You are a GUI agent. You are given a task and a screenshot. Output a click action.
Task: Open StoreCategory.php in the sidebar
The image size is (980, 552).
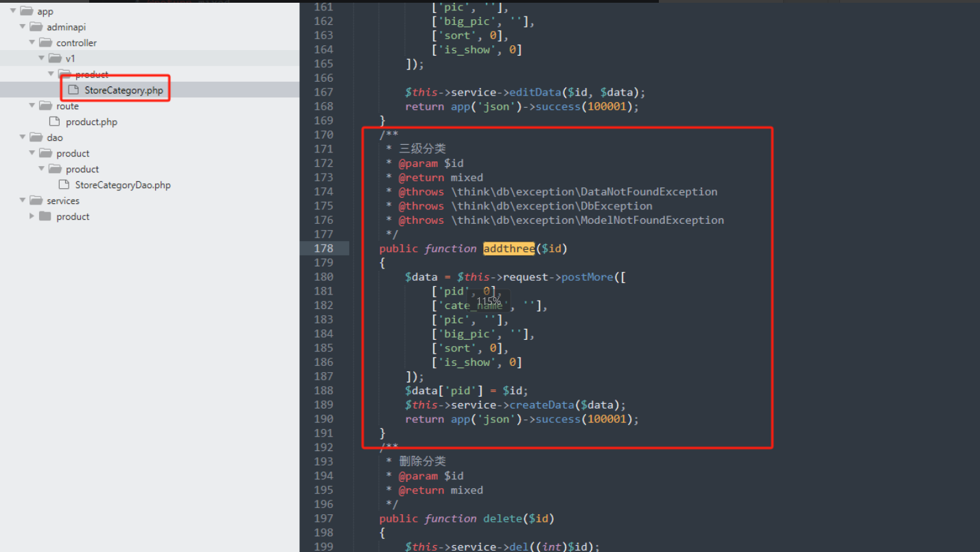(x=124, y=90)
